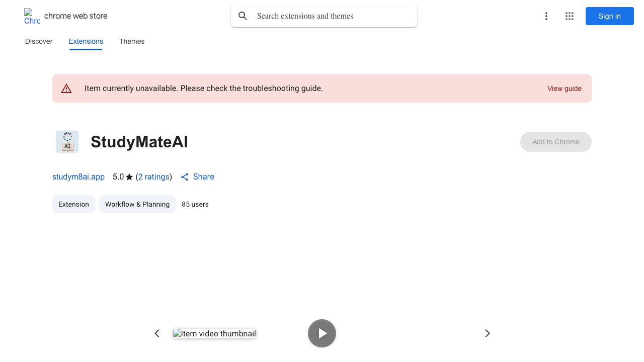
Task: Click the Share icon
Action: tap(185, 177)
